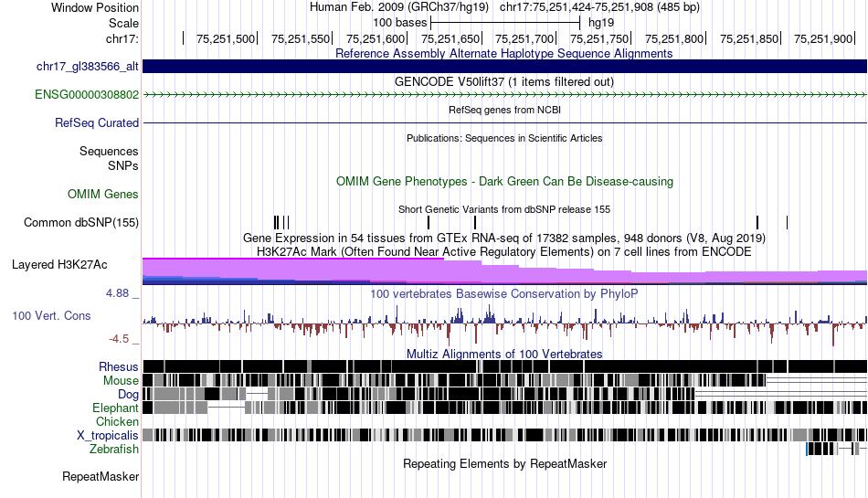Click the chr17_gl383566_alt track label
This screenshot has width=868, height=498.
coord(88,67)
